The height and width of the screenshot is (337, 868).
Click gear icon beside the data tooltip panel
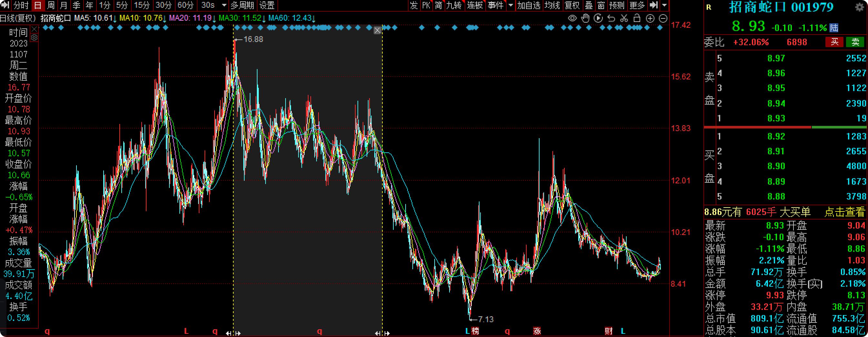coord(35,38)
